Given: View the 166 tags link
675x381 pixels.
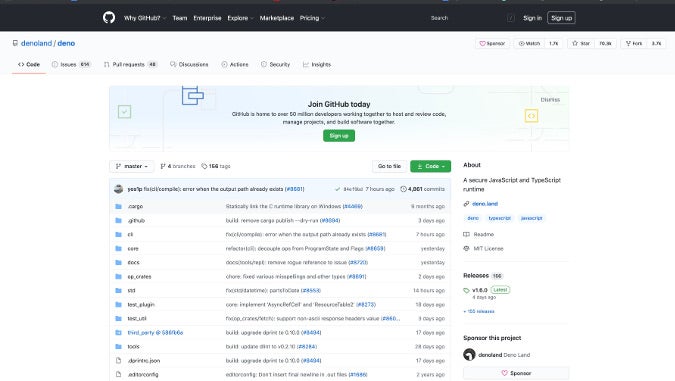Looking at the screenshot, I should 216,166.
